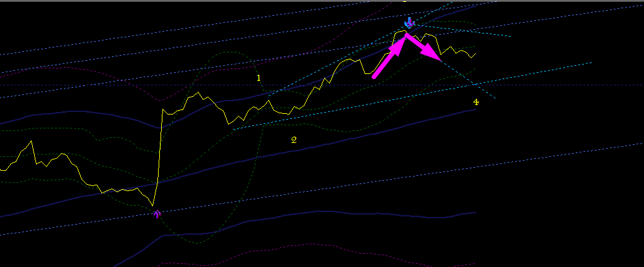Screen dimensions: 644x267
Task: Click the yellow price line's low just before the spike
Action: point(153,205)
